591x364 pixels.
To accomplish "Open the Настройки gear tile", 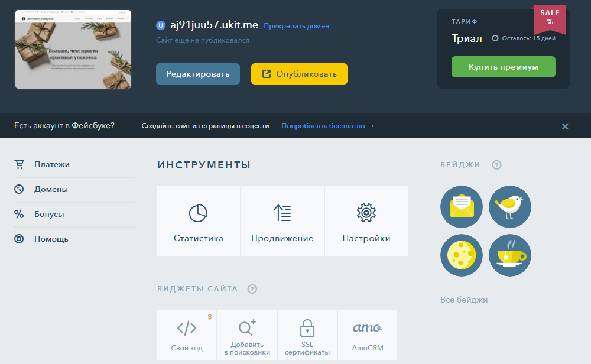I will coord(366,221).
